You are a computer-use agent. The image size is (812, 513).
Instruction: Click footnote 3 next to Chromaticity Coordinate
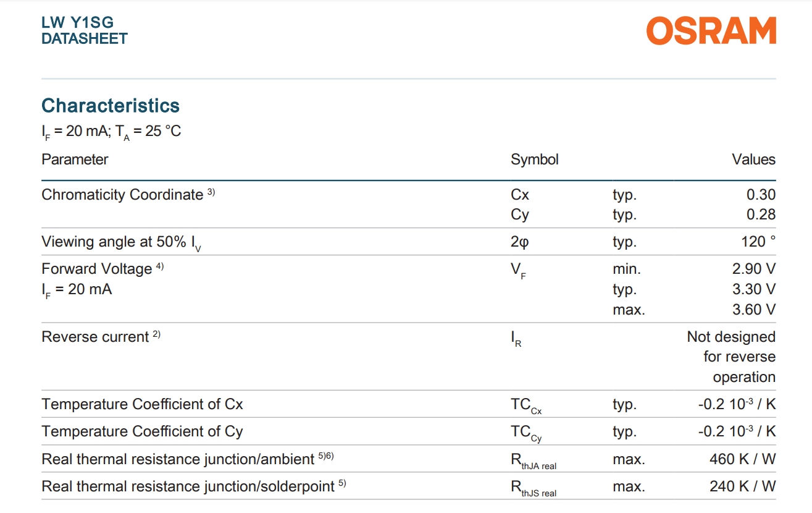click(211, 192)
